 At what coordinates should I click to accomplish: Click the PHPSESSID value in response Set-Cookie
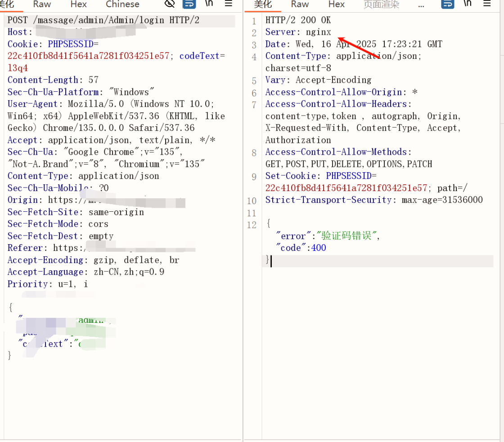(x=346, y=188)
